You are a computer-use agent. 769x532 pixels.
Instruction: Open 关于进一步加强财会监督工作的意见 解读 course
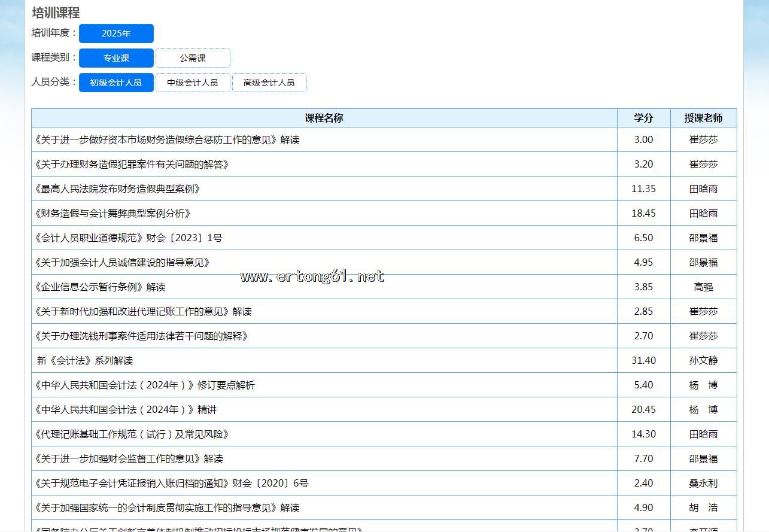tap(129, 458)
